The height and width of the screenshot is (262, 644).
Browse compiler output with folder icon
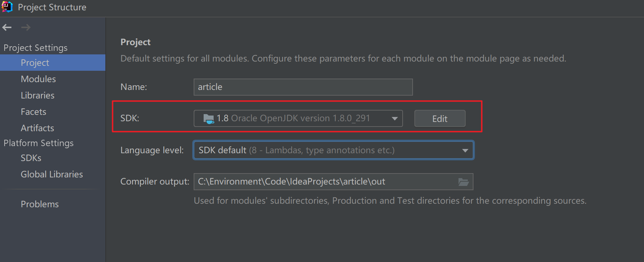pos(463,182)
